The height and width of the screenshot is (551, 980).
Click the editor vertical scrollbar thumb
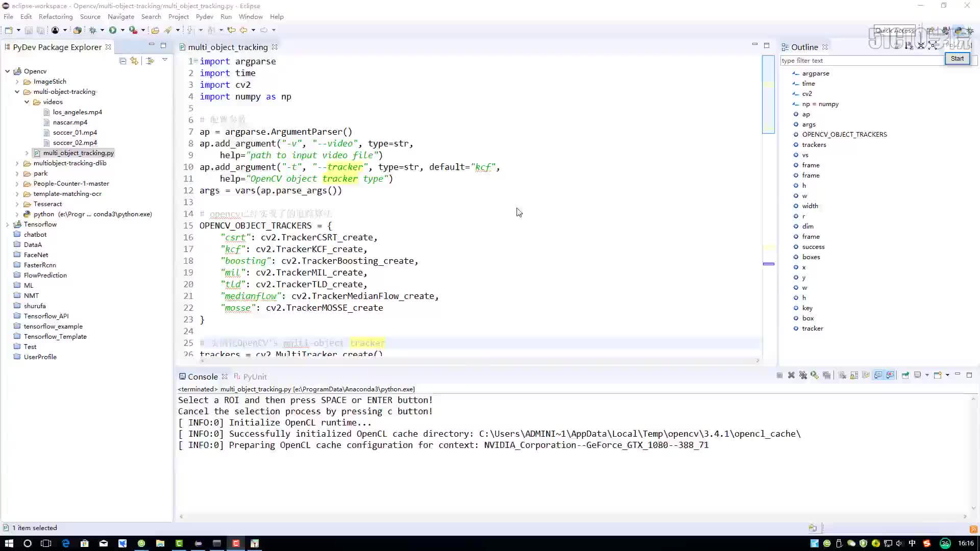pyautogui.click(x=768, y=94)
